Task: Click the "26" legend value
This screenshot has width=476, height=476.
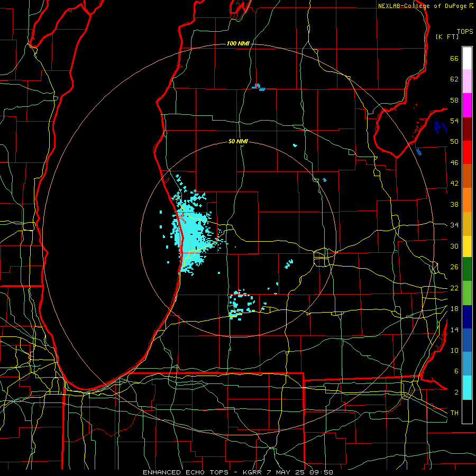Action: pos(454,267)
